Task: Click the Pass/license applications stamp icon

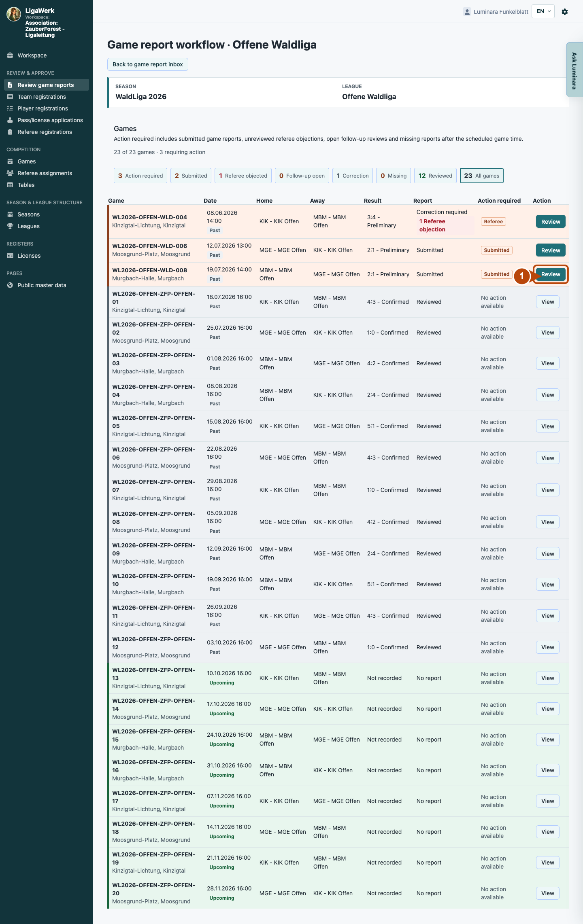Action: [x=10, y=120]
